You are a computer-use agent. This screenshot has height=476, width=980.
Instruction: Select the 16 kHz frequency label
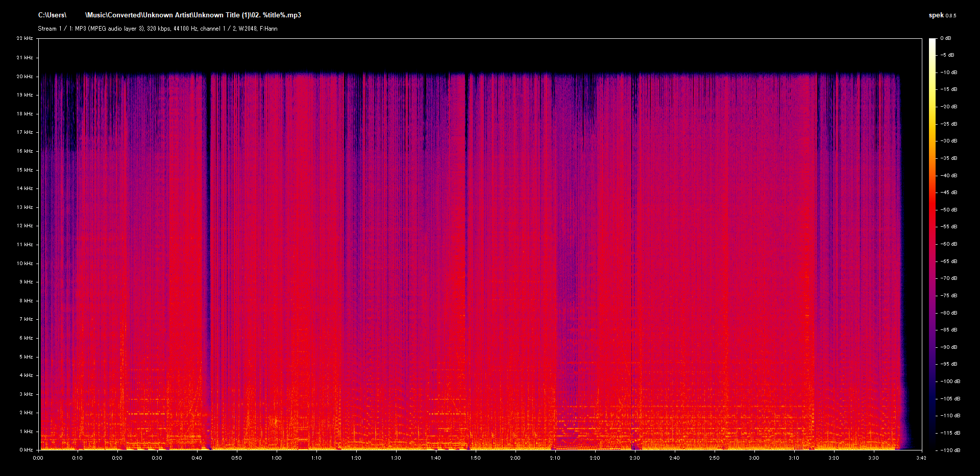click(24, 151)
